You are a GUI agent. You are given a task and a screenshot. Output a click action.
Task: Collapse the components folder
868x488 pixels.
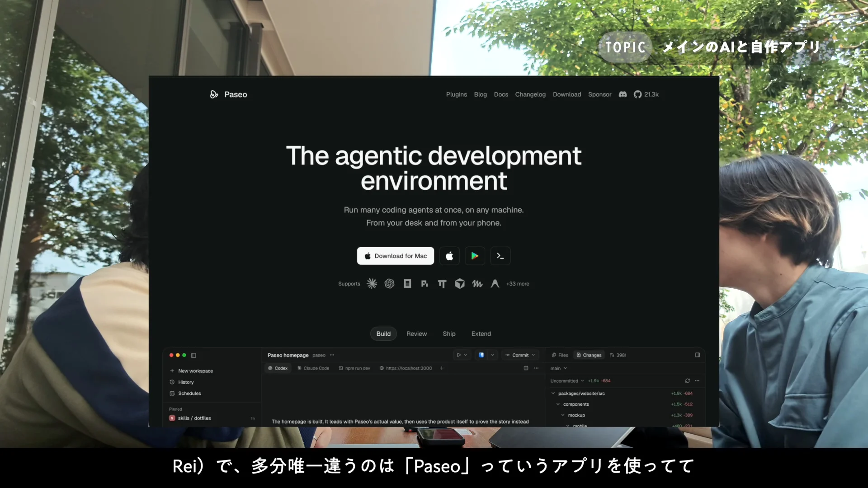[558, 404]
